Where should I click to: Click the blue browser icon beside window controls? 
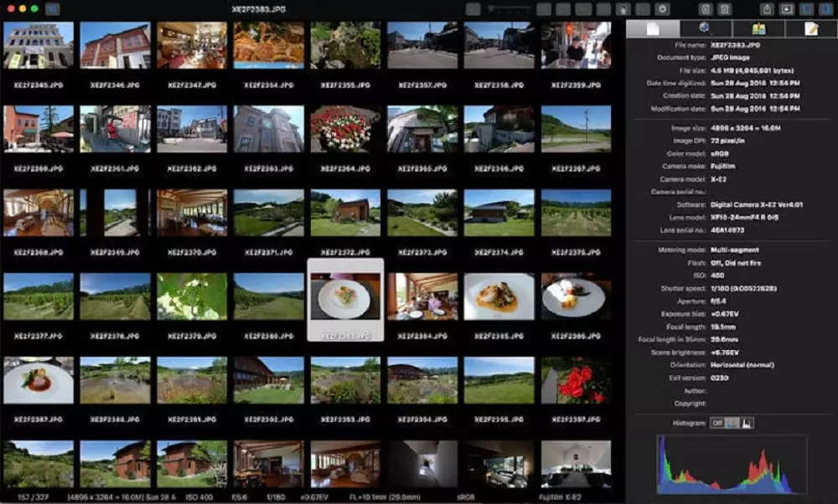[x=52, y=8]
